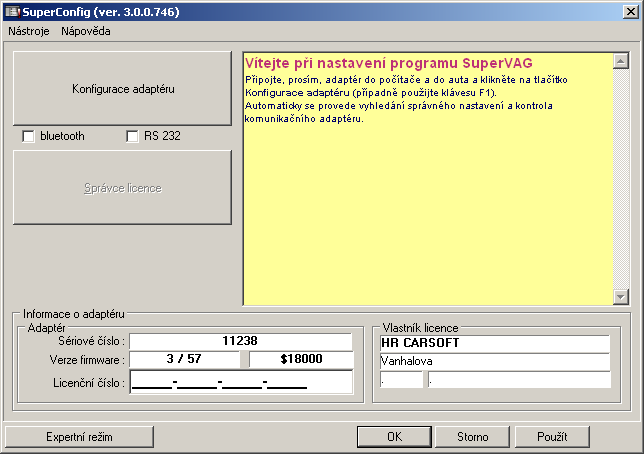644x454 pixels.
Task: Open the Nápověda menu
Action: [85, 31]
